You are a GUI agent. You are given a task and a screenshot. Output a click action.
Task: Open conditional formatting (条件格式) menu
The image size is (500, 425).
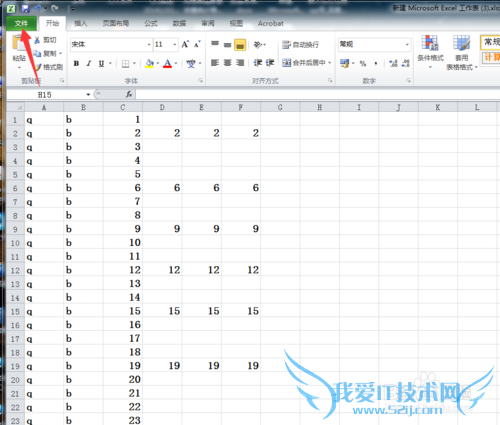coord(430,52)
